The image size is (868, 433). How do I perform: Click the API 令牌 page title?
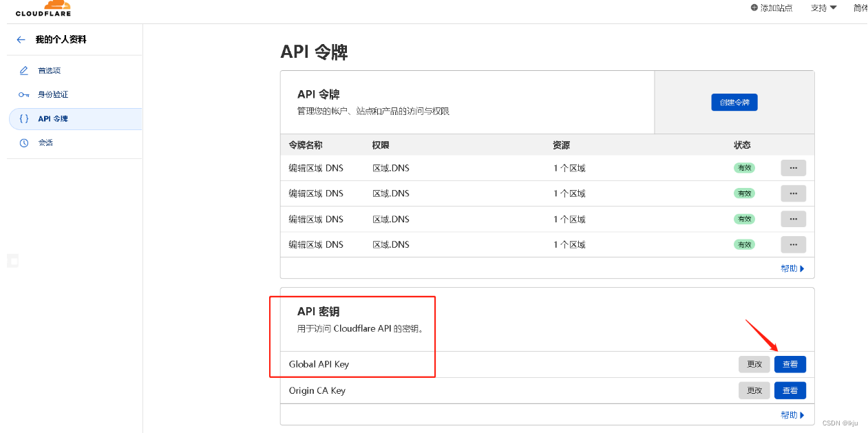[x=314, y=52]
